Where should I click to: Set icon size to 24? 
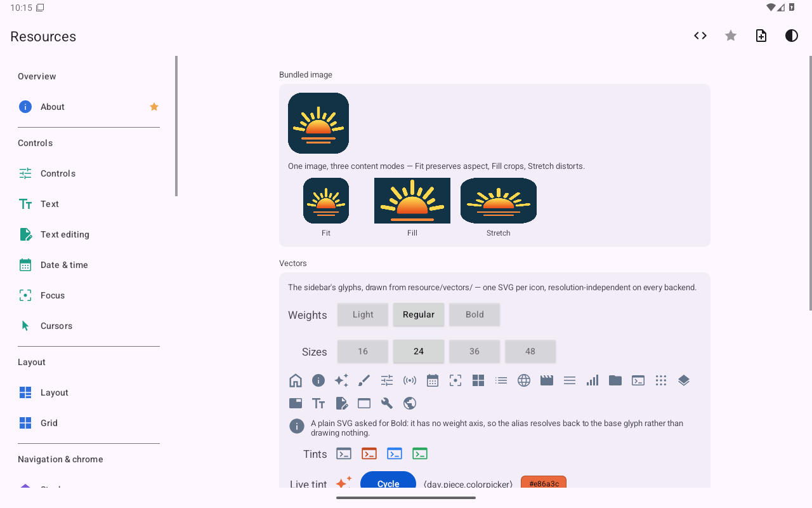coord(419,351)
